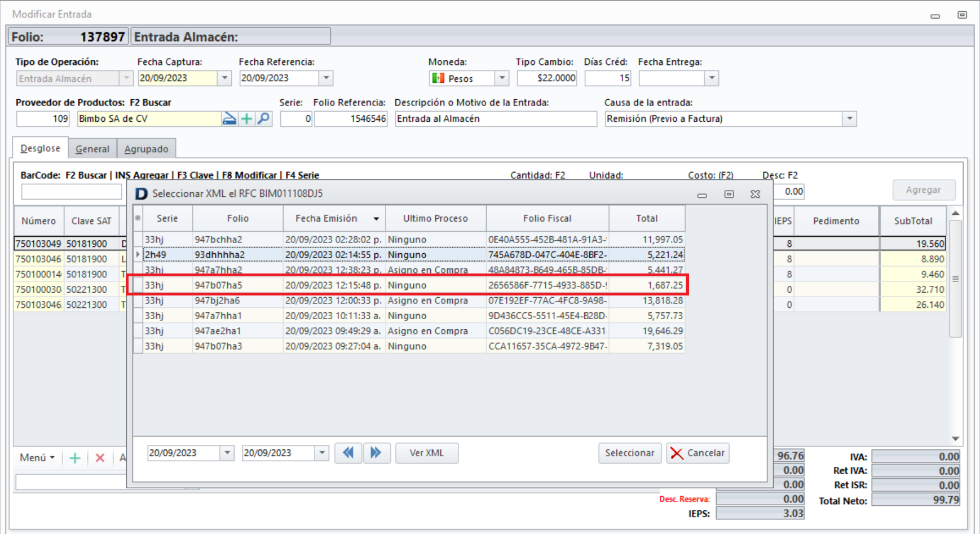Open the Causa de la entrada dropdown
Image resolution: width=980 pixels, height=534 pixels.
pos(849,119)
